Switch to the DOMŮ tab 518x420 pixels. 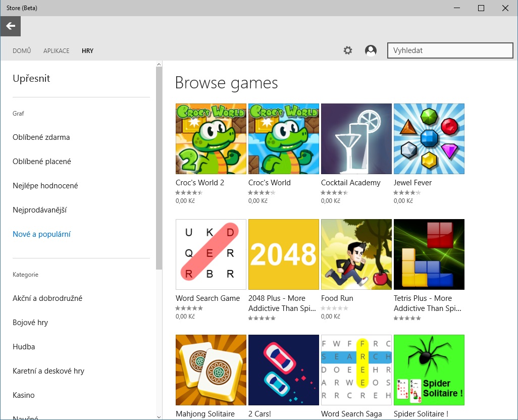click(x=21, y=50)
